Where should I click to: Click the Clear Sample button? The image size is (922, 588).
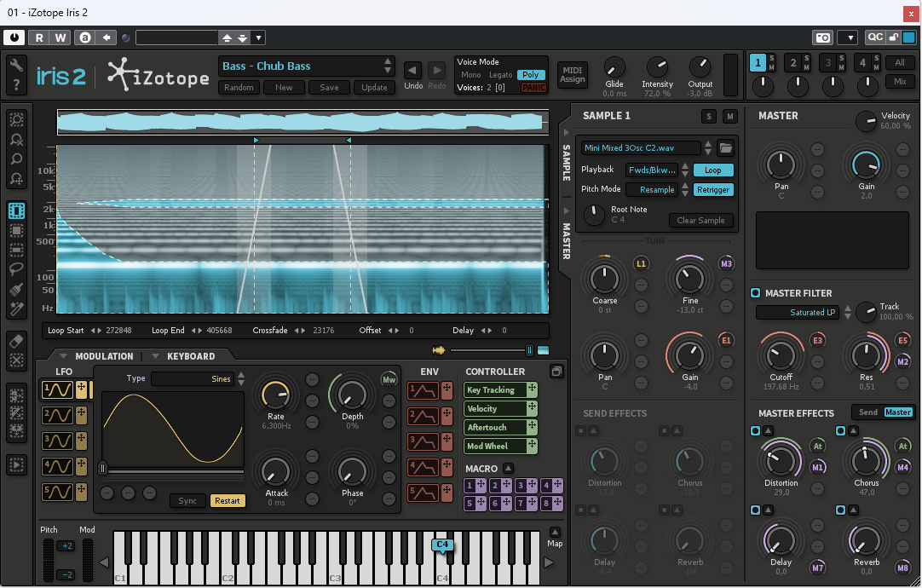(700, 220)
